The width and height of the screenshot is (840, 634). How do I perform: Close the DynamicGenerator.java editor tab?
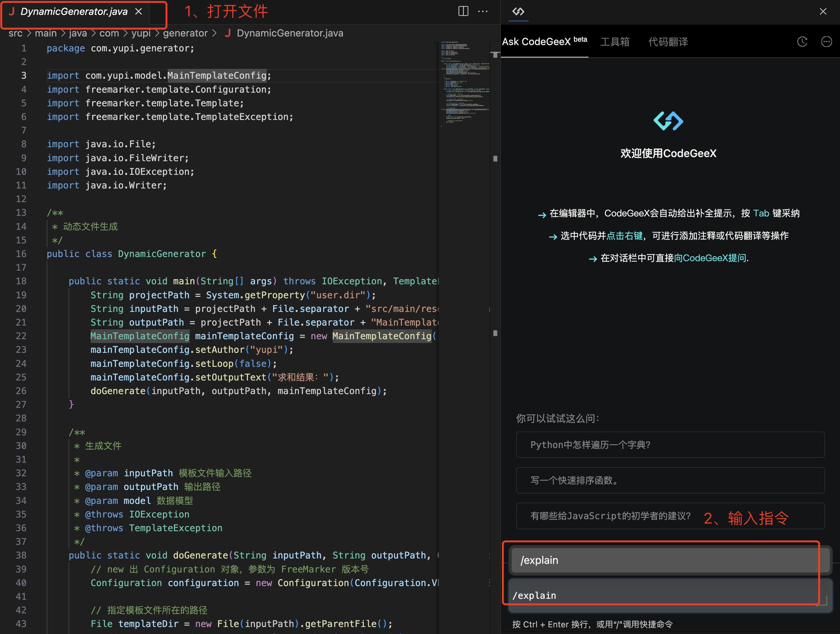click(x=139, y=12)
